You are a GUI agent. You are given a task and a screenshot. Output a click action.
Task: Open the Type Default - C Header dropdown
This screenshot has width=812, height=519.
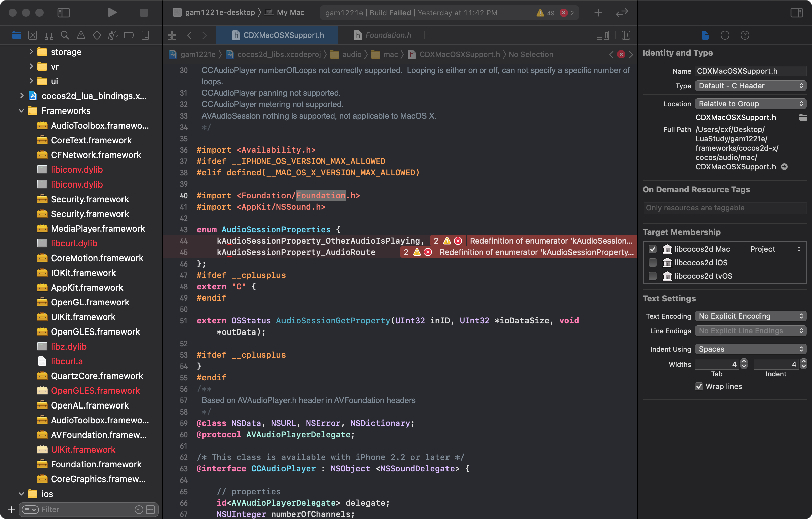(x=750, y=86)
